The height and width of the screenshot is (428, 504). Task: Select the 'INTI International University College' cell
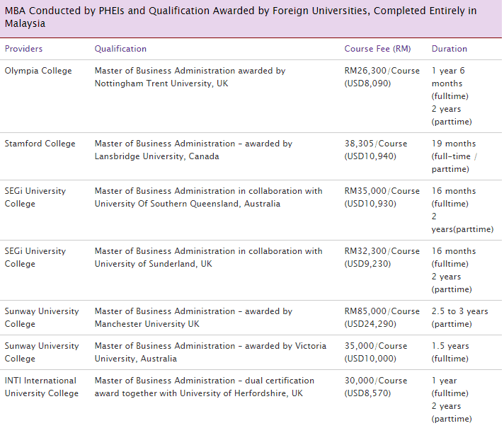tap(42, 387)
